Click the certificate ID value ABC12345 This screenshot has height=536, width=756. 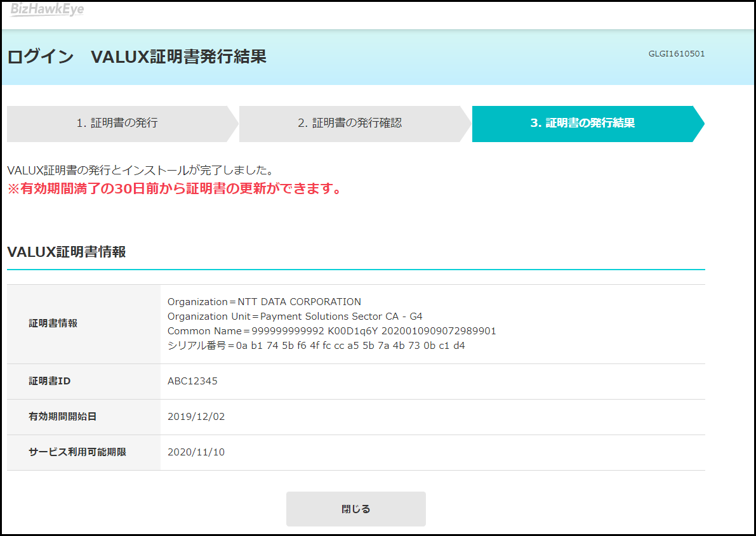[x=192, y=381]
